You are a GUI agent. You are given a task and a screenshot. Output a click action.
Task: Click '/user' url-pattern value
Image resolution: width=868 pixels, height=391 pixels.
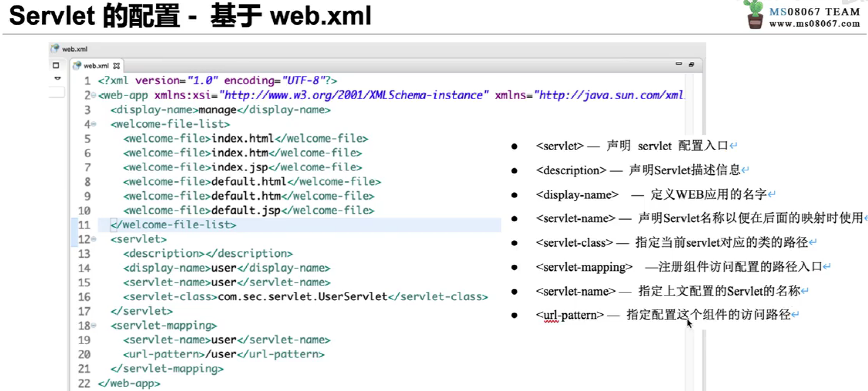tap(220, 354)
